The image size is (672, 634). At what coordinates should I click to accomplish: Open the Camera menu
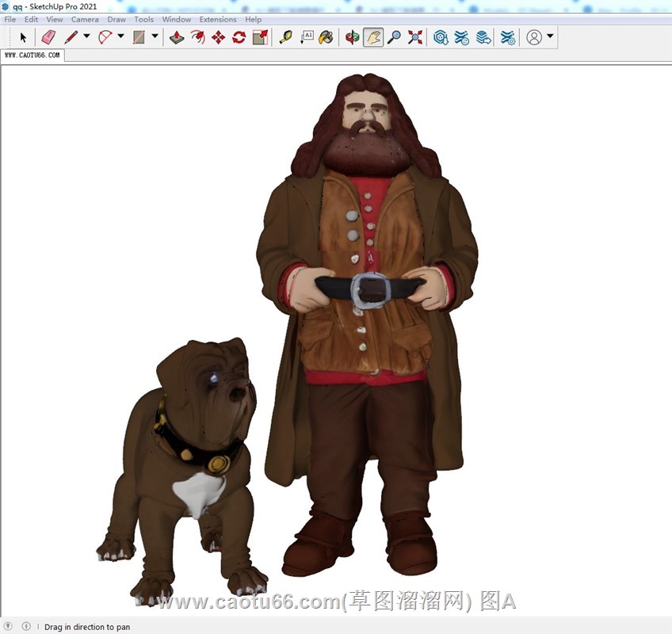pyautogui.click(x=85, y=19)
